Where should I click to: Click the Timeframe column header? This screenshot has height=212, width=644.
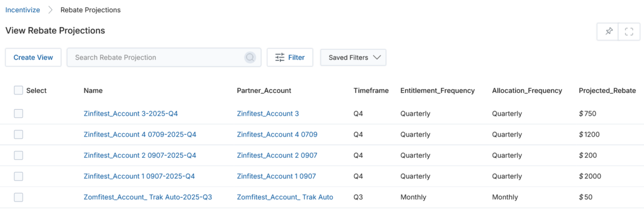371,90
